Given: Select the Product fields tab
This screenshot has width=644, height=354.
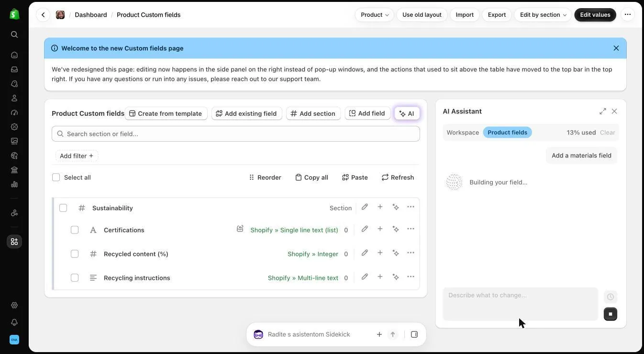Looking at the screenshot, I should (507, 133).
